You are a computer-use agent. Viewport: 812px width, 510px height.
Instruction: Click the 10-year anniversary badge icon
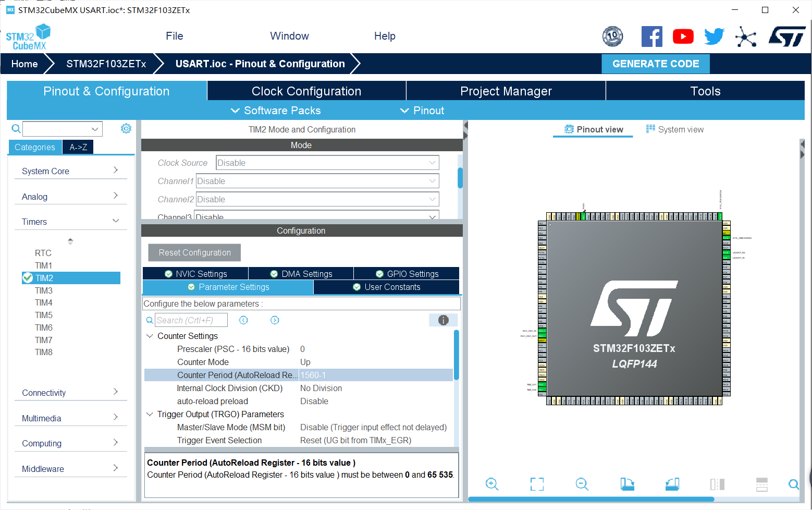point(612,37)
